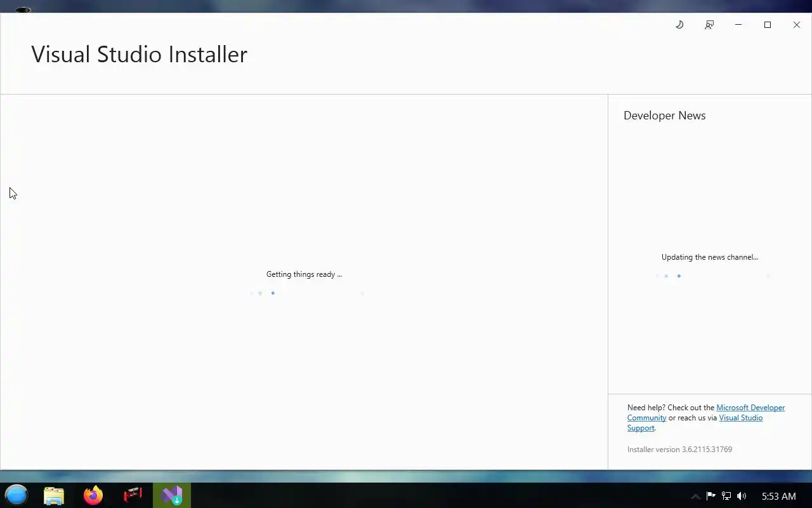Show hidden tray icons chevron
Image resolution: width=812 pixels, height=508 pixels.
[x=695, y=497]
